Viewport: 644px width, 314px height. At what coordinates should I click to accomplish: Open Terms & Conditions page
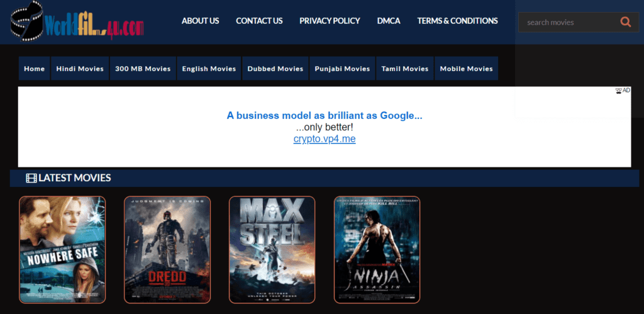point(458,21)
